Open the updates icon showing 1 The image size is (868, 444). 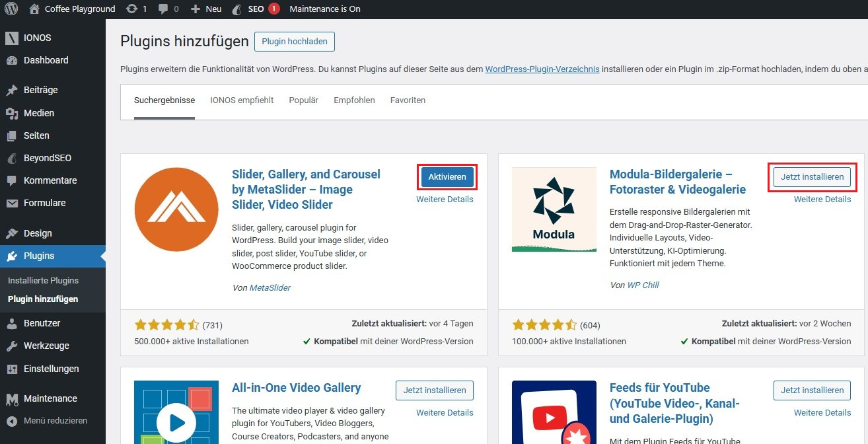(x=131, y=9)
